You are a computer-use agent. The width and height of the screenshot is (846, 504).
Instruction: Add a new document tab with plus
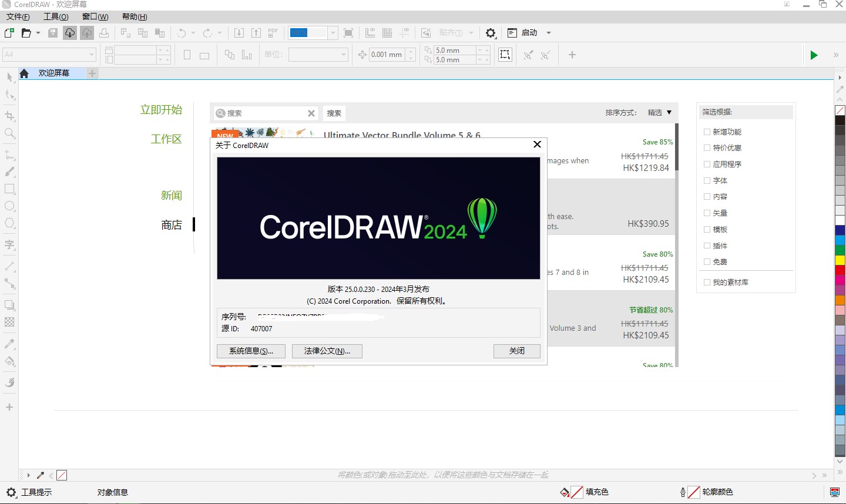click(92, 73)
